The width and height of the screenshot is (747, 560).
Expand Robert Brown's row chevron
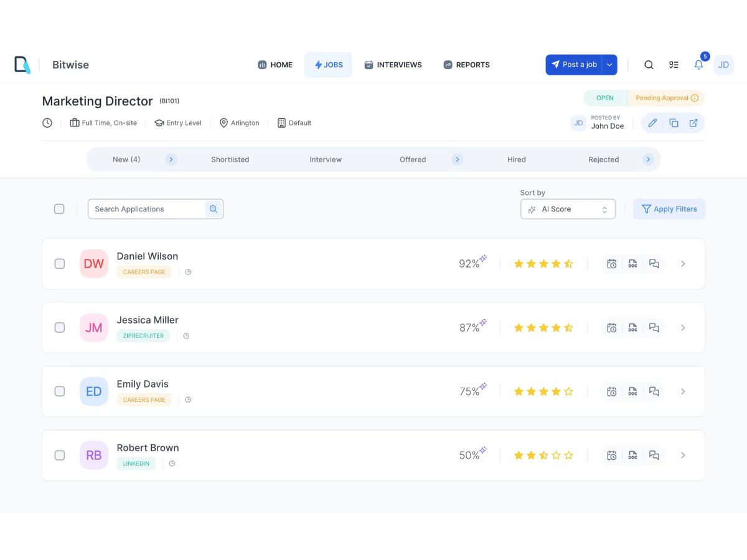683,455
